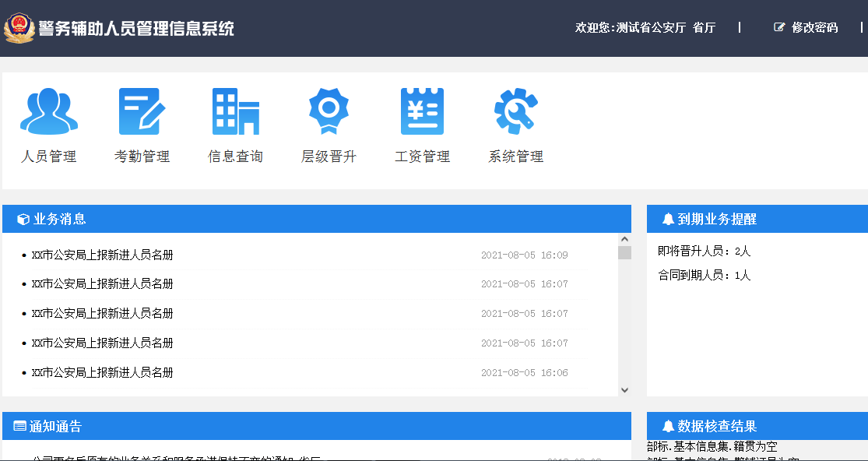This screenshot has width=868, height=461.
Task: Click the list icon beside 通知通告
Action: (20, 427)
